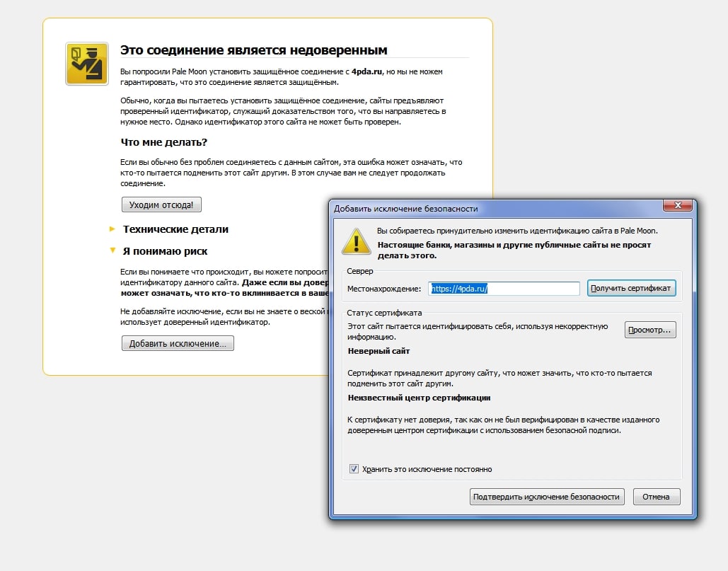Click the dialog title 'Добавить исключение безопасности'
This screenshot has height=571, width=728.
[405, 209]
